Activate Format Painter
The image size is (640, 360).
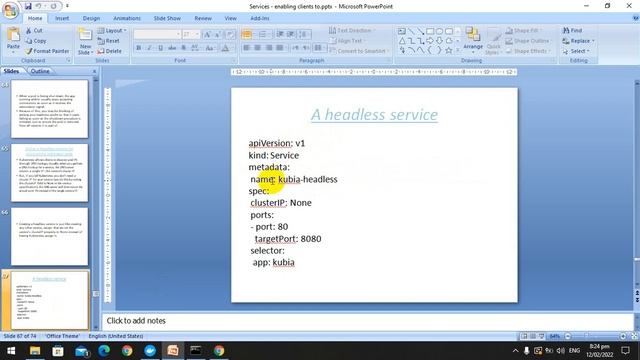tap(47, 51)
